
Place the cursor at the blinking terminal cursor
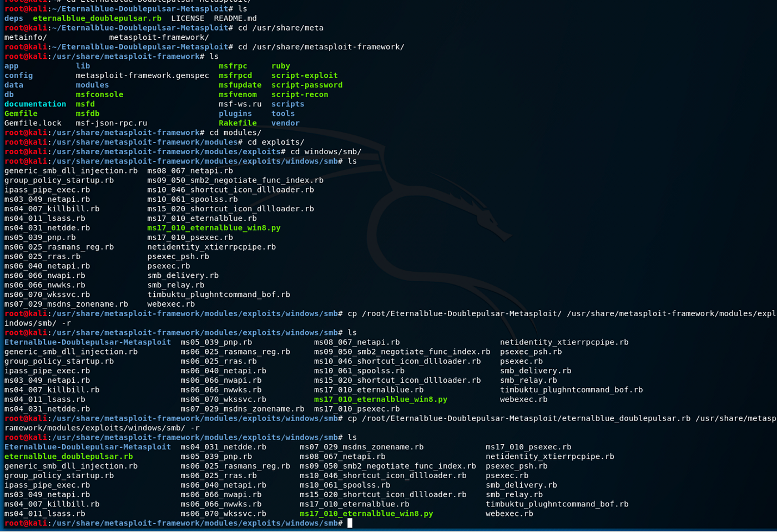(351, 523)
